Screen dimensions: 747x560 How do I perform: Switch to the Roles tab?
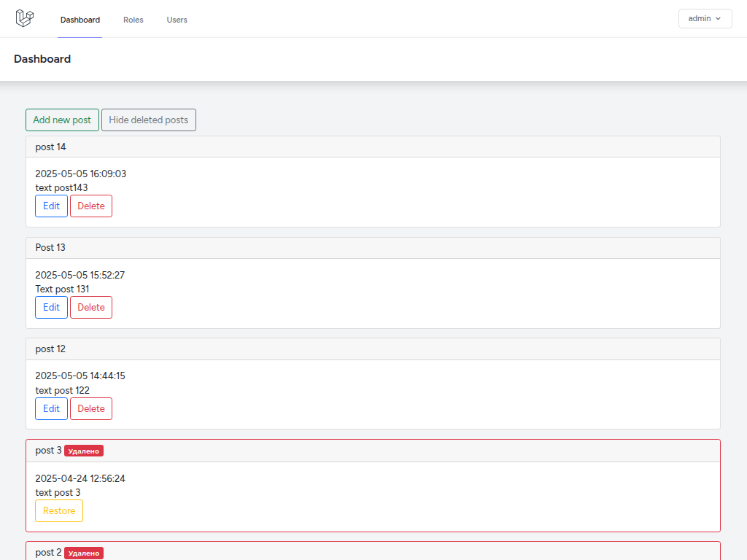(133, 20)
